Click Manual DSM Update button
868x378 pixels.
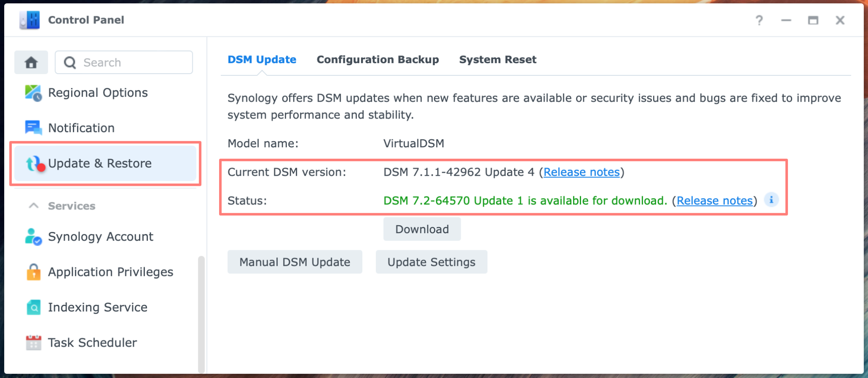pos(295,262)
